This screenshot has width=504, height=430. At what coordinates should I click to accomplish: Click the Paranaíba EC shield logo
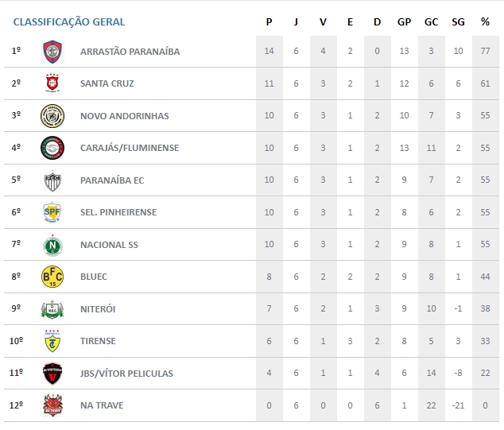[x=52, y=180]
